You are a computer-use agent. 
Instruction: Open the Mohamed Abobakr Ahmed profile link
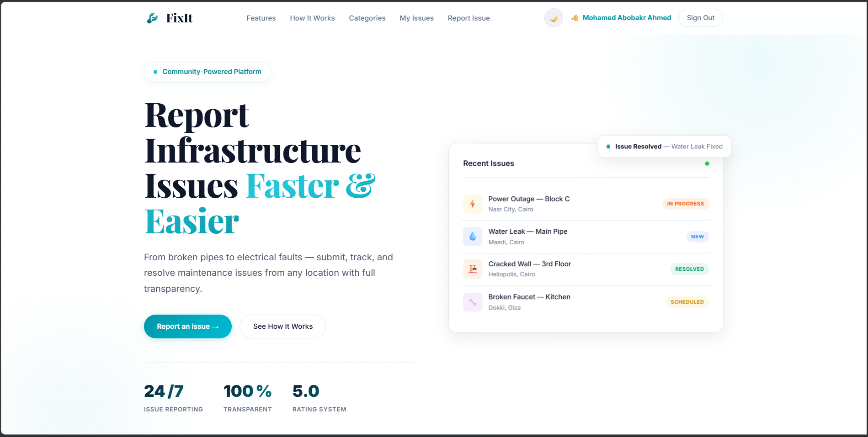(627, 18)
